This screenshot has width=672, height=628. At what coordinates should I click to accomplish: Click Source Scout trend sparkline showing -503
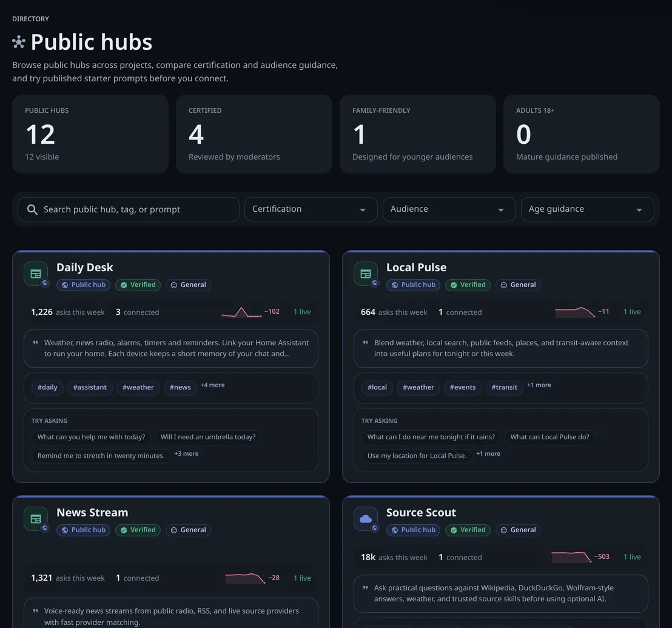point(572,557)
